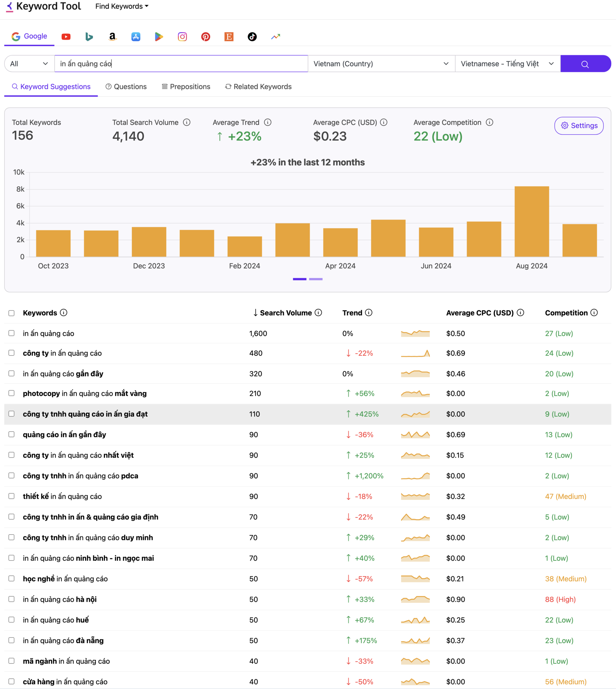616x689 pixels.
Task: View trend sparkline for pdca keyword
Action: (x=415, y=476)
